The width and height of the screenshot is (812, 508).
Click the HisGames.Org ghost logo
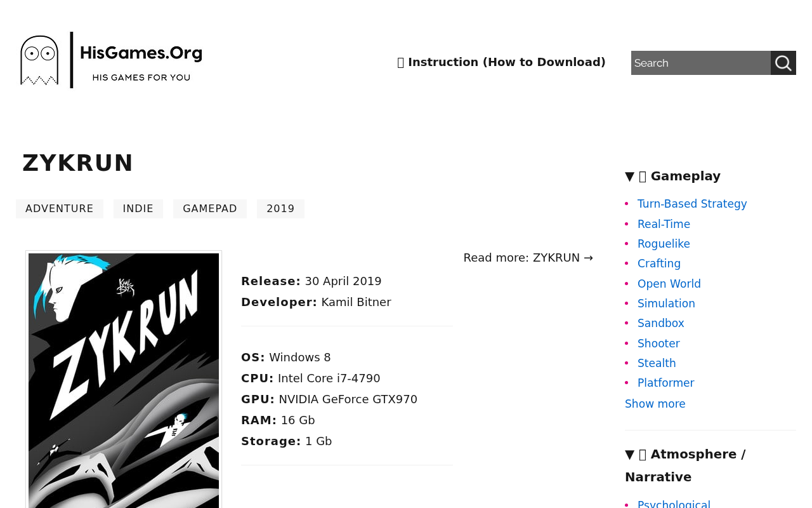coord(111,60)
